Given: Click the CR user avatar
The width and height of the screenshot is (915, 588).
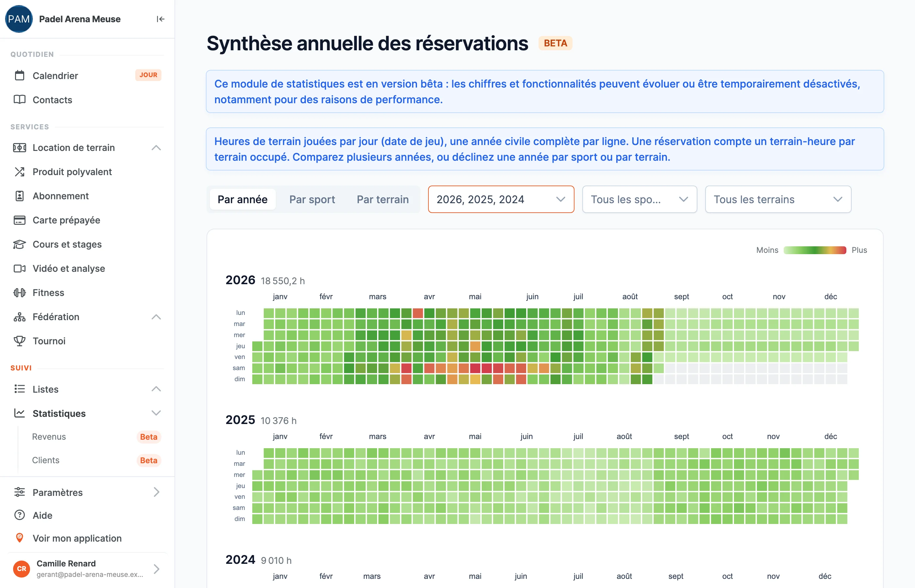Looking at the screenshot, I should [21, 569].
